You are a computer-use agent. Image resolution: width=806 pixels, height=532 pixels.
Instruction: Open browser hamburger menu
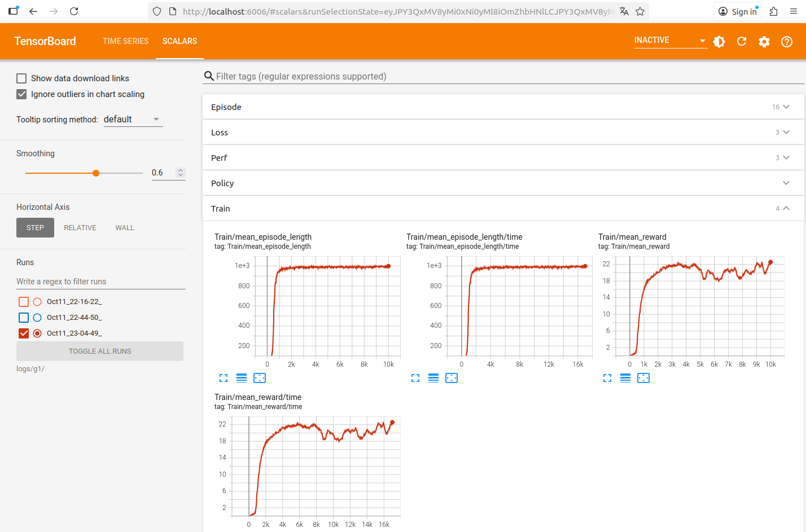tap(794, 11)
